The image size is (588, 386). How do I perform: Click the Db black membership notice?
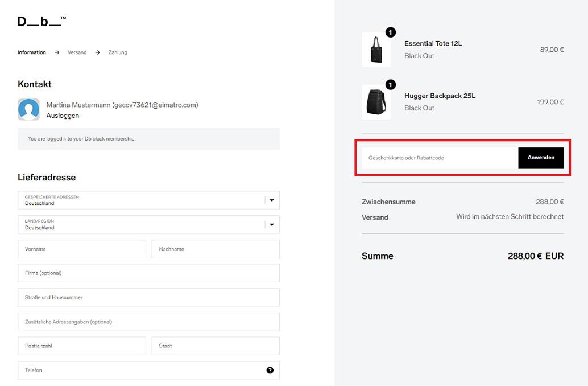148,138
